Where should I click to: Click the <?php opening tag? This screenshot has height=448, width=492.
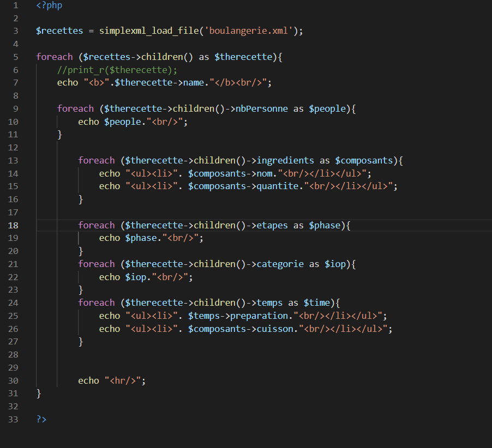tap(49, 5)
